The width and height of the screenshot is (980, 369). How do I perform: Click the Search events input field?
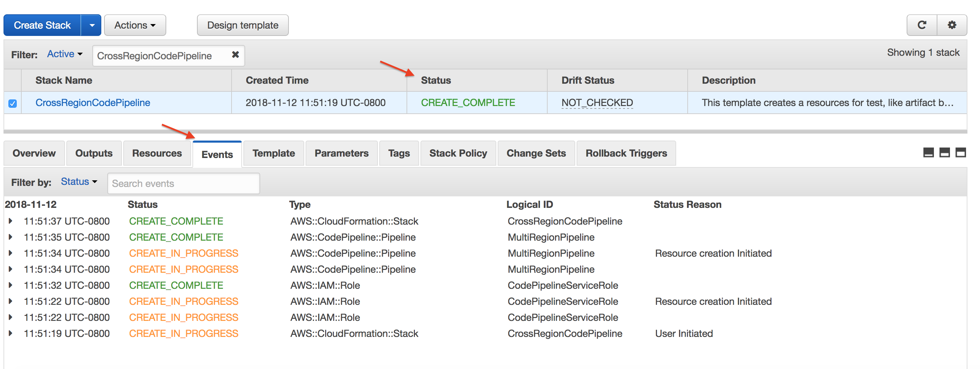pos(183,183)
